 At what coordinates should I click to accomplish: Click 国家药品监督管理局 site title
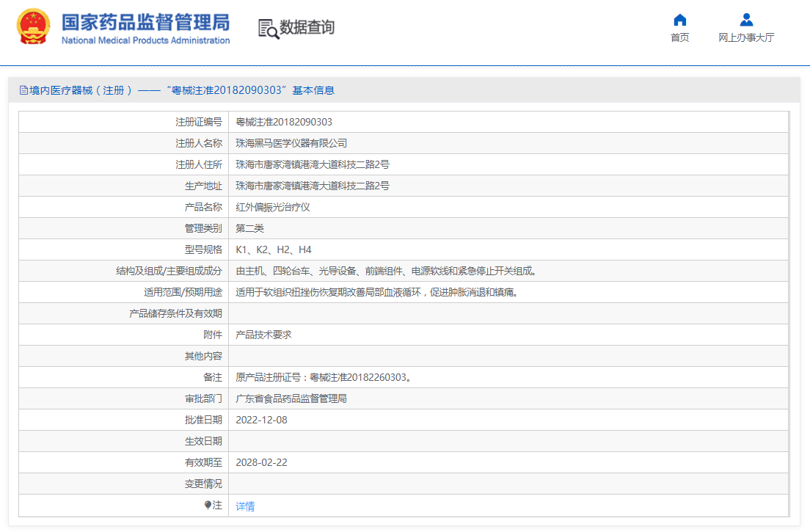click(145, 22)
